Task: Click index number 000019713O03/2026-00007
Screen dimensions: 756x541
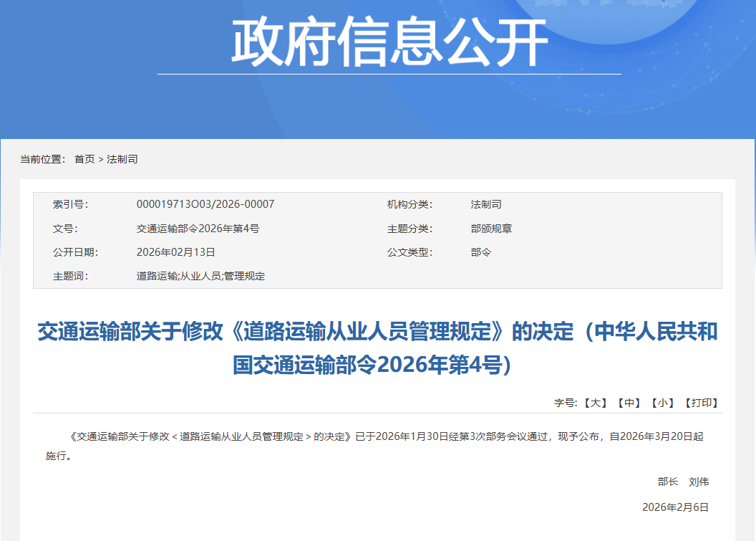Action: [x=205, y=204]
